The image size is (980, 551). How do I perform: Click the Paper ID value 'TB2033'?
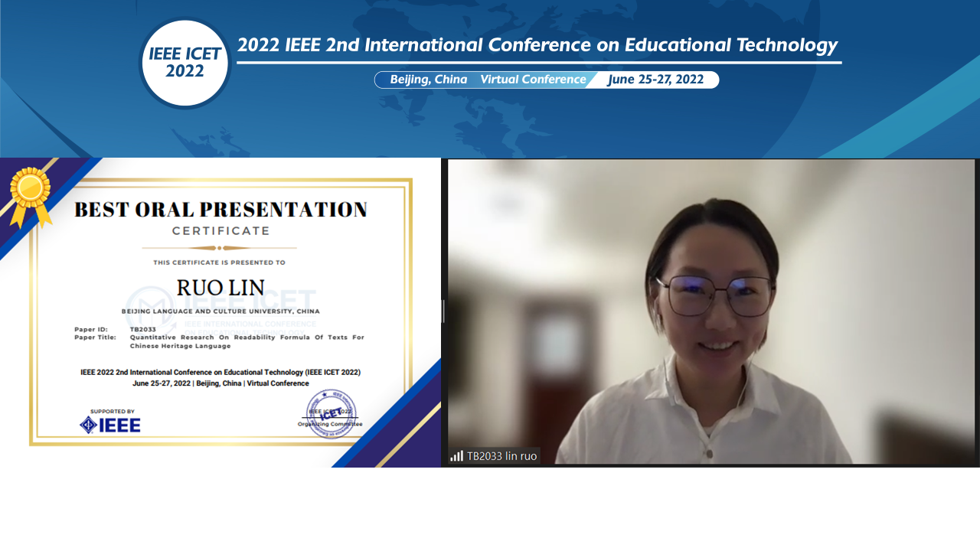[x=142, y=329]
